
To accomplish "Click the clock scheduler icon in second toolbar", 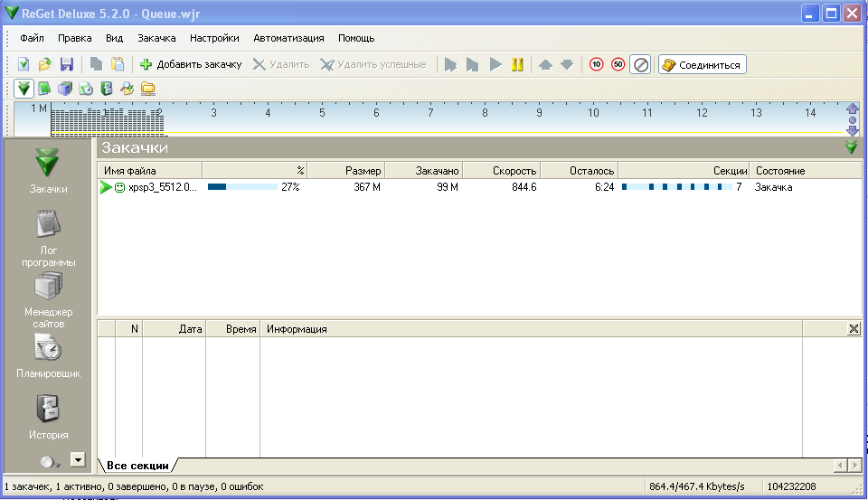I will [86, 89].
